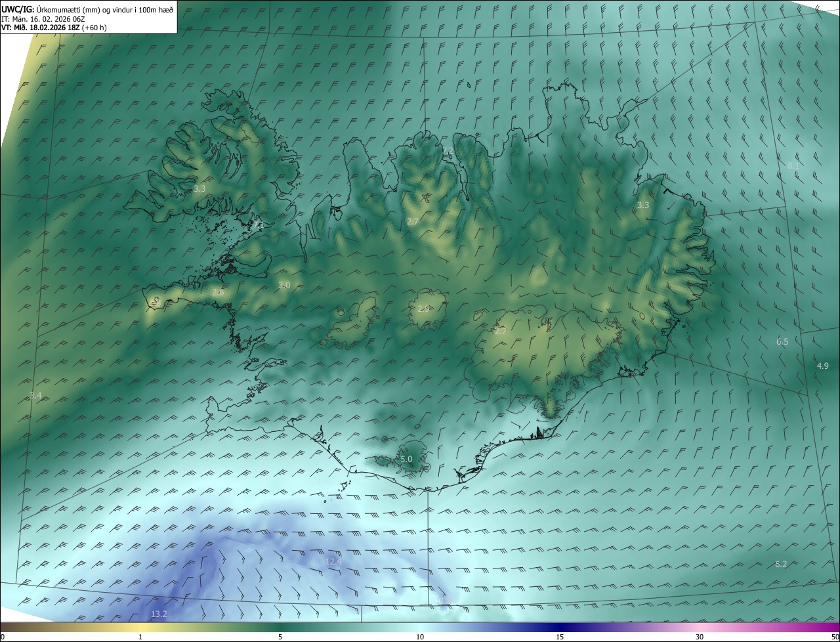Click the colour scale tick label 30

click(x=700, y=637)
